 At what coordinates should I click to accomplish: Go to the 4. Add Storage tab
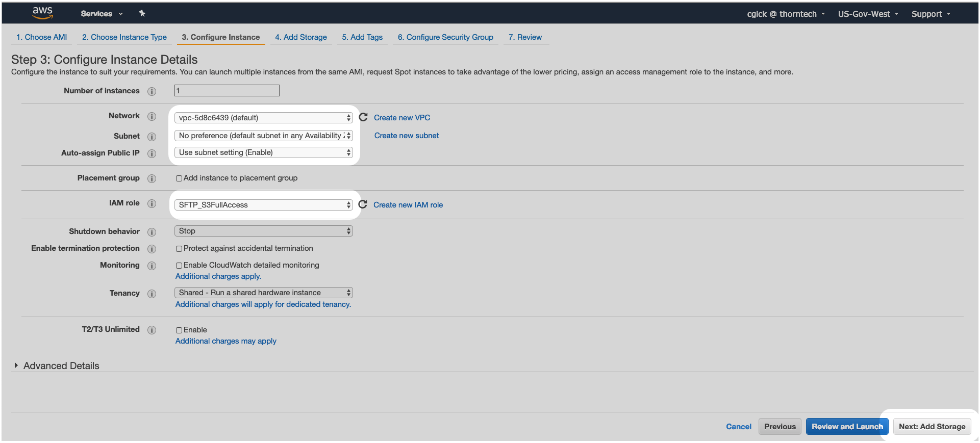tap(301, 37)
